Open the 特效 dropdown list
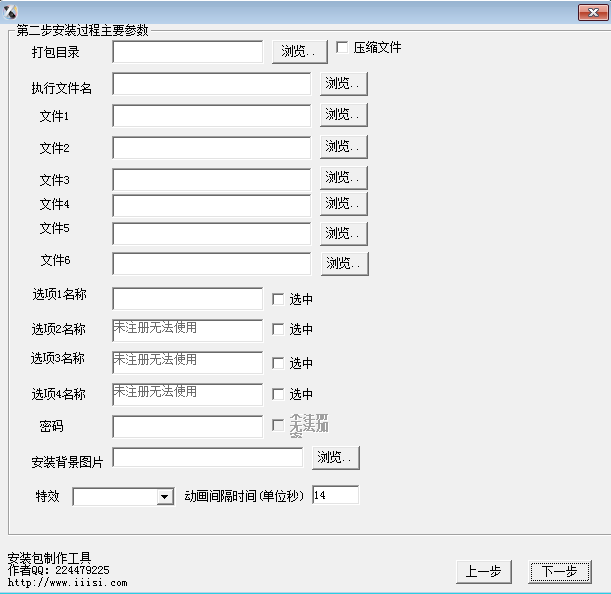 (165, 497)
